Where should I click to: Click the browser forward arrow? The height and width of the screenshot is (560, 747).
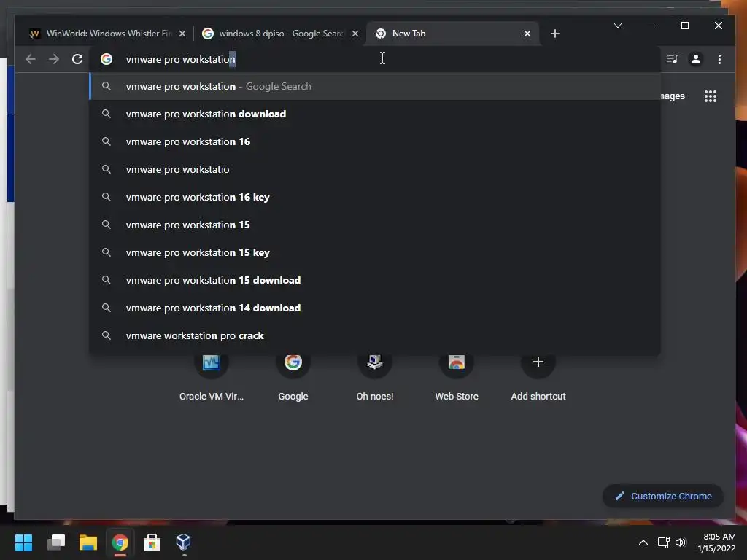[54, 59]
